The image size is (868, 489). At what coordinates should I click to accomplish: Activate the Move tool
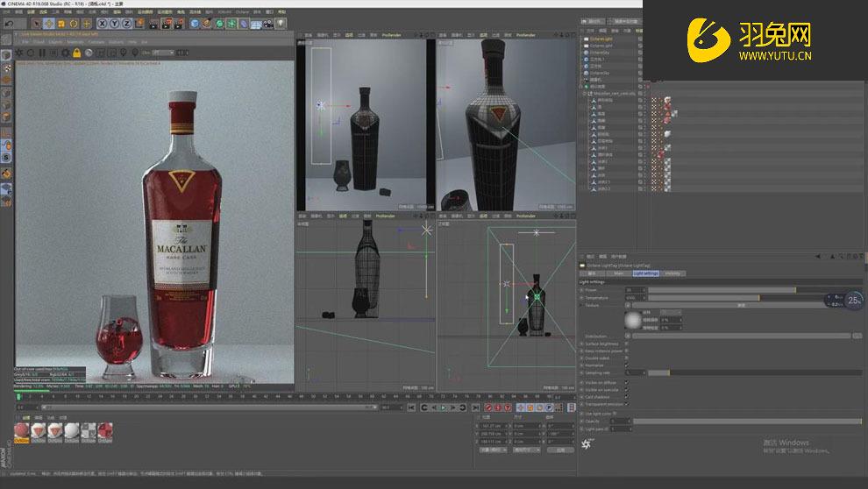click(49, 24)
